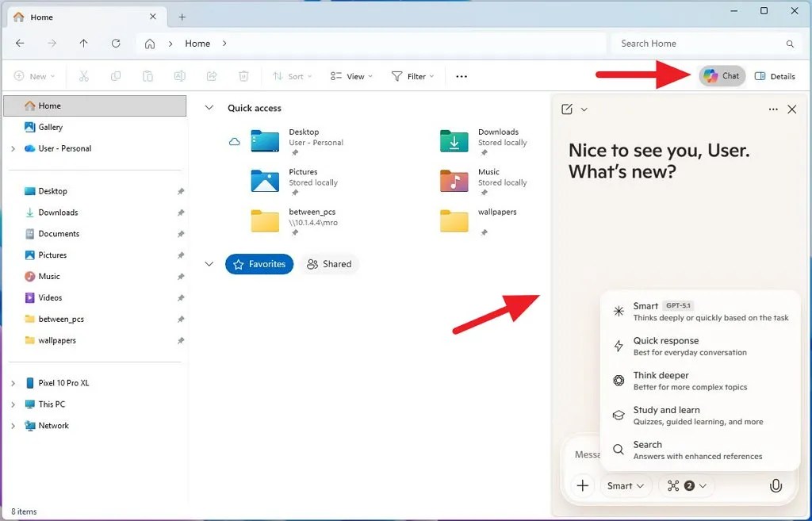Screen dimensions: 812x521
Task: Cut files using the Cut toolbar icon
Action: point(84,75)
